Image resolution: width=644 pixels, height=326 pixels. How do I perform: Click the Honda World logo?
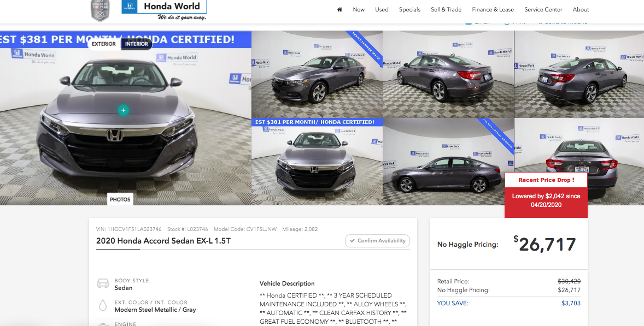pyautogui.click(x=164, y=10)
